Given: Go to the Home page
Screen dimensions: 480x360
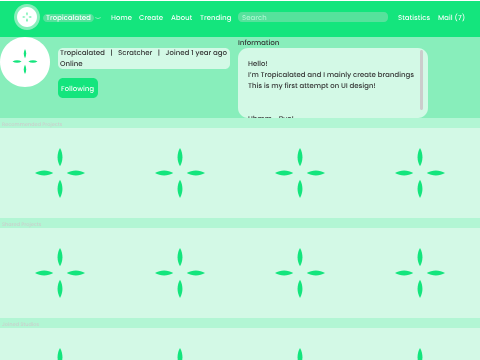Looking at the screenshot, I should pyautogui.click(x=121, y=18).
